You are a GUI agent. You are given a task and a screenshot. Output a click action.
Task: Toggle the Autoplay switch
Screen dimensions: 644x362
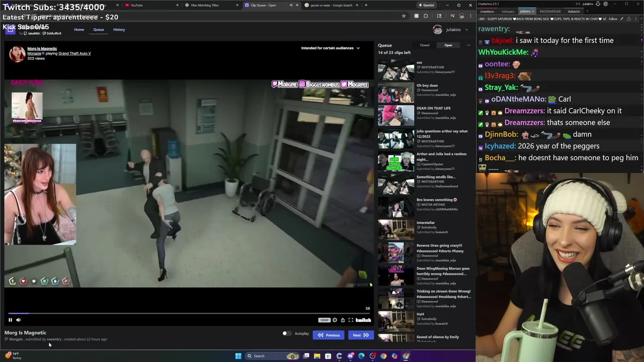click(286, 333)
